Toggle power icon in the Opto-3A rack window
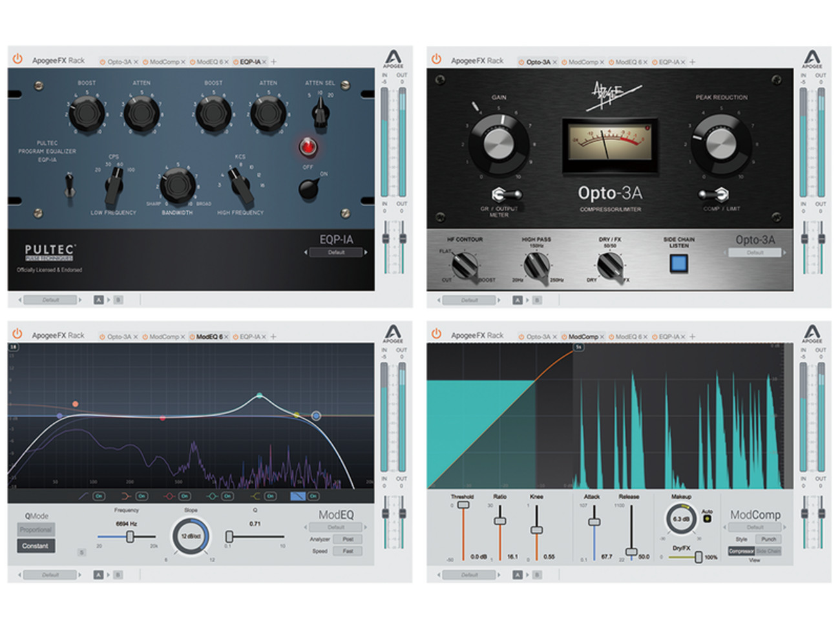This screenshot has height=630, width=840. point(436,59)
